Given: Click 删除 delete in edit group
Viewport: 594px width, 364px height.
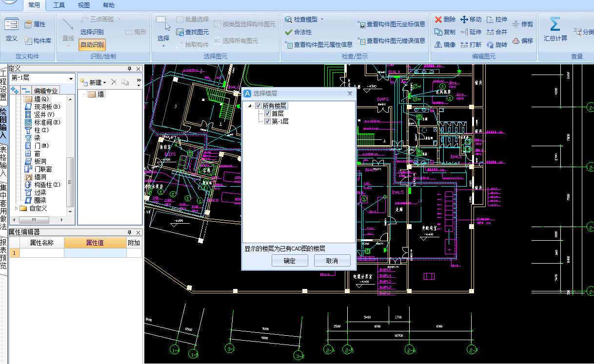Looking at the screenshot, I should pyautogui.click(x=445, y=19).
